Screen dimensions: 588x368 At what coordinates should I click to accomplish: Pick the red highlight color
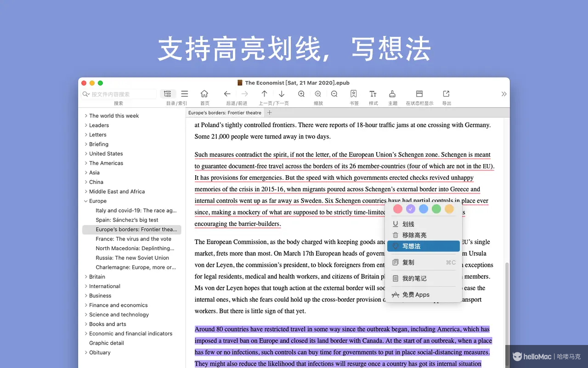click(398, 209)
